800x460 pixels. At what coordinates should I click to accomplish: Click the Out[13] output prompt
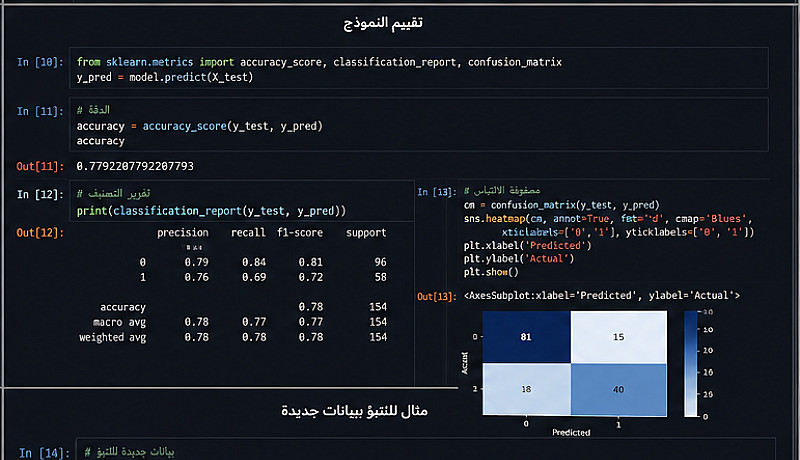click(437, 296)
